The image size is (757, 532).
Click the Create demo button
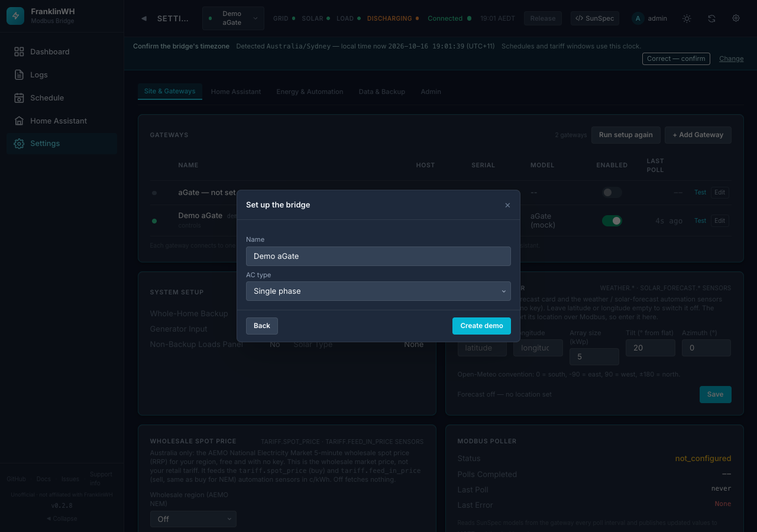481,326
